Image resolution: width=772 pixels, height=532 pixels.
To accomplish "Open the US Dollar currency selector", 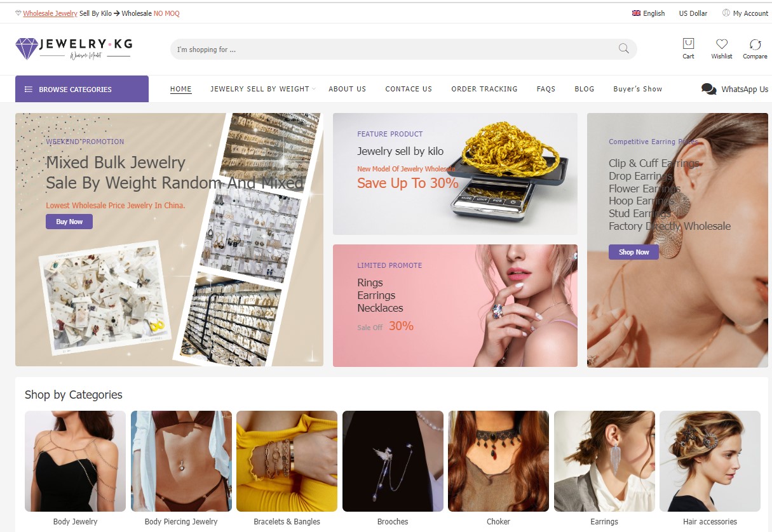I will [x=693, y=13].
